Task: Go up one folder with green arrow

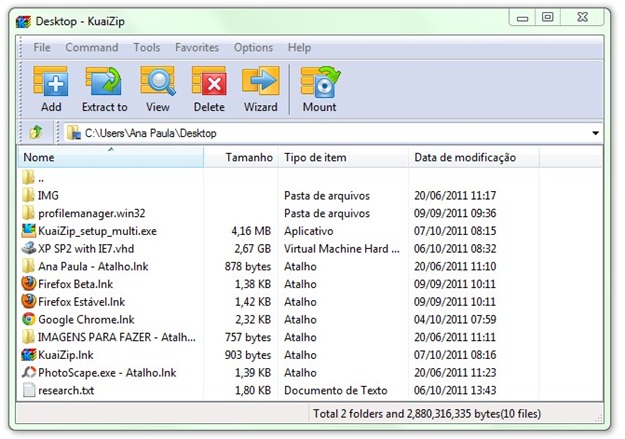Action: [x=36, y=132]
